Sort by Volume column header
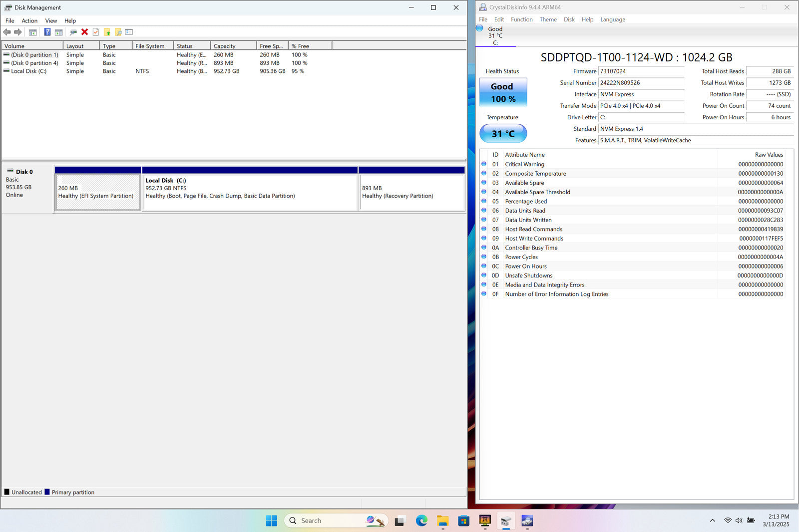Image resolution: width=799 pixels, height=532 pixels. click(32, 46)
